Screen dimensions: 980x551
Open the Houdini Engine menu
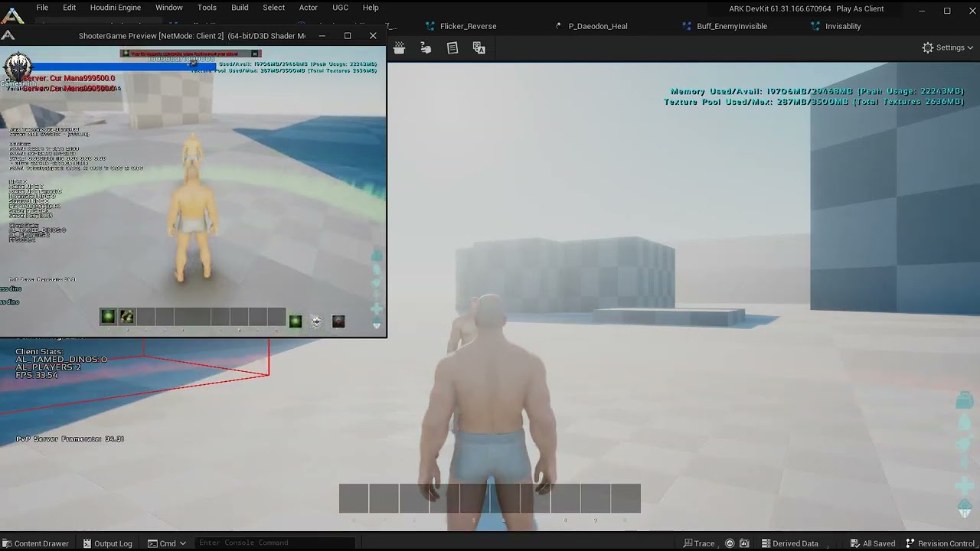click(x=115, y=8)
